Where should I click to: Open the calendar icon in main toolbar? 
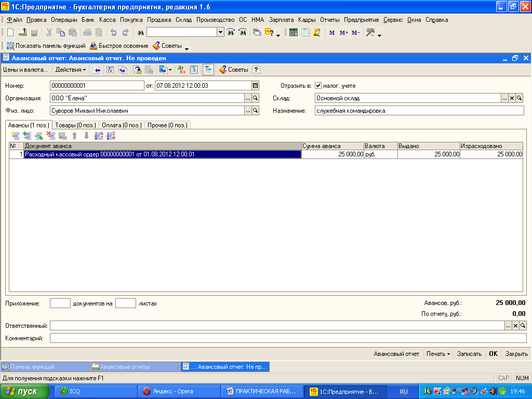305,32
